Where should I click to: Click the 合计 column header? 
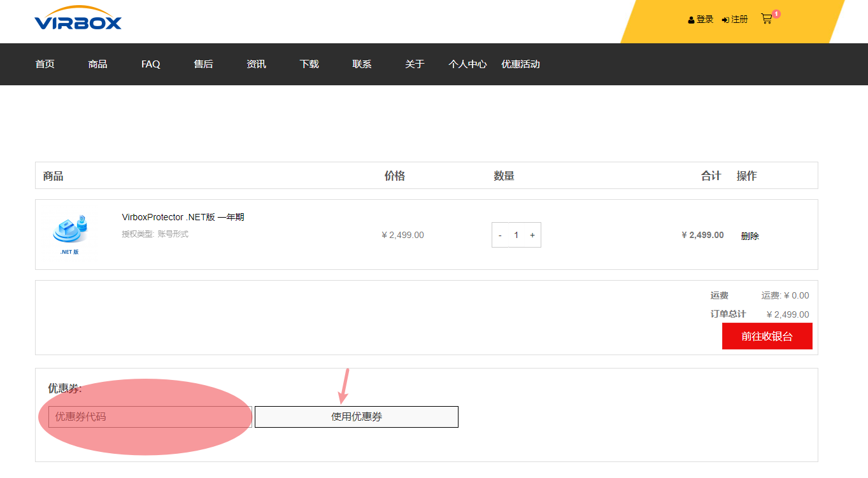point(711,176)
